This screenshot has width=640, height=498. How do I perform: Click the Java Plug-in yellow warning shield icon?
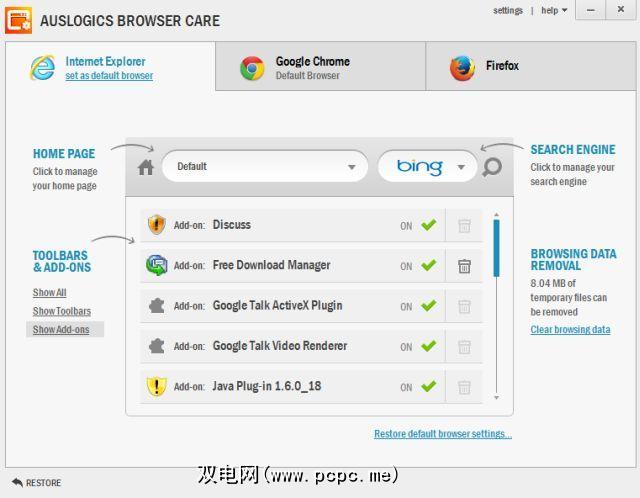(156, 386)
